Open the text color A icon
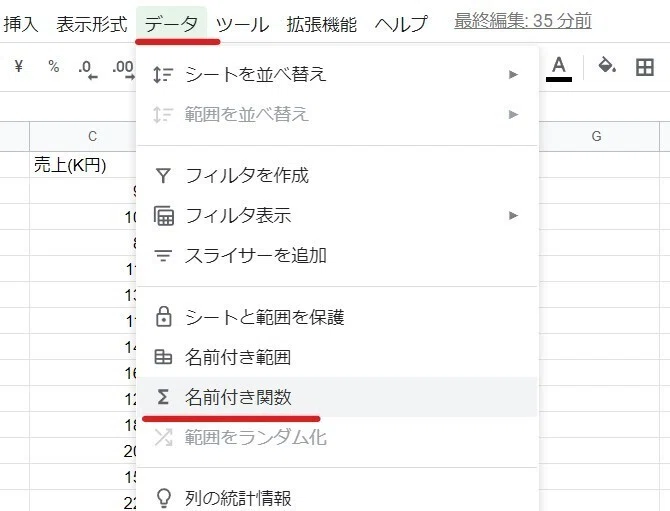670x511 pixels. tap(558, 69)
